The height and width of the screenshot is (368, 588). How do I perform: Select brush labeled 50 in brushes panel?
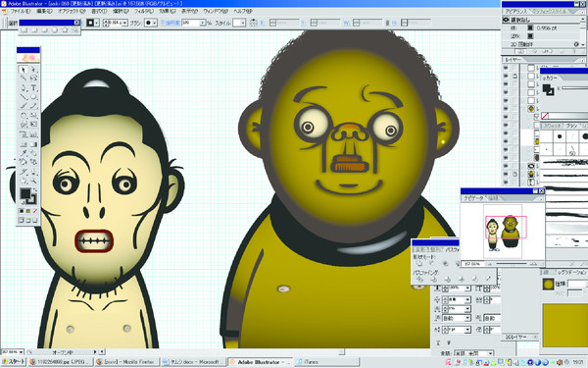point(572,149)
